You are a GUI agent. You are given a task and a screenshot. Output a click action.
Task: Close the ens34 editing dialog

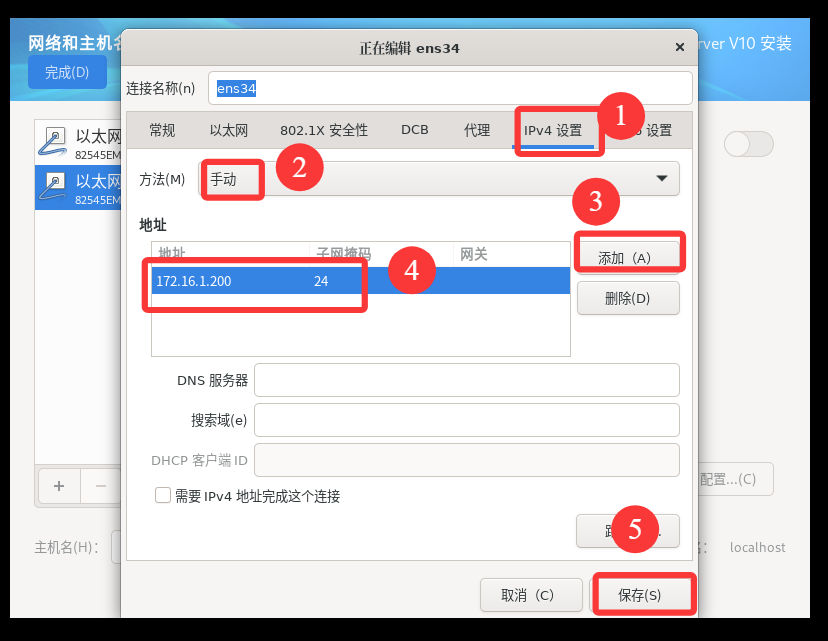(x=680, y=47)
